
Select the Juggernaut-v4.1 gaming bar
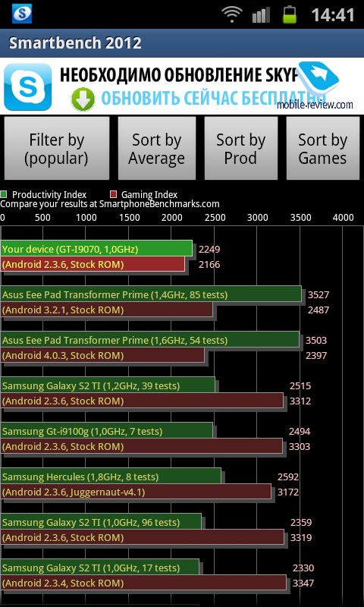(136, 492)
